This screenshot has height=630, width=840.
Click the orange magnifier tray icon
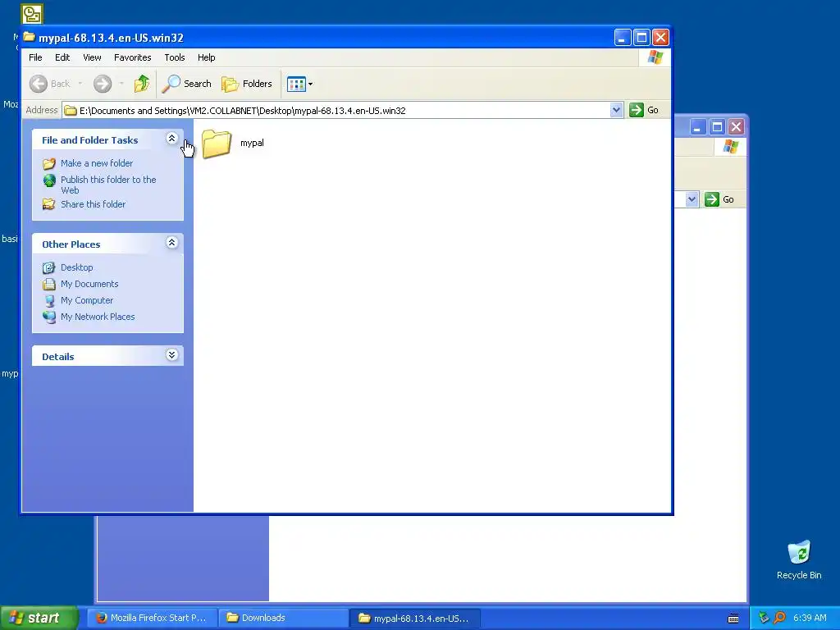[779, 618]
